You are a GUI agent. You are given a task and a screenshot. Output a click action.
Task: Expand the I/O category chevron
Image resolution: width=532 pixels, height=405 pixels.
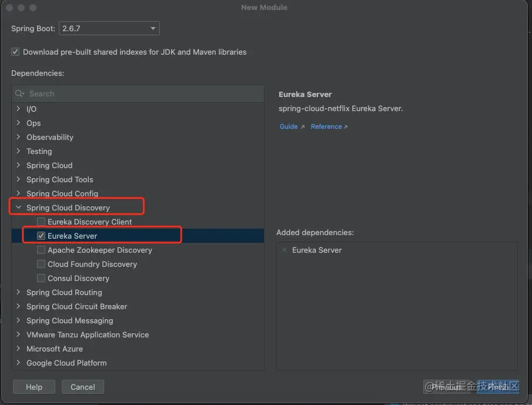18,109
